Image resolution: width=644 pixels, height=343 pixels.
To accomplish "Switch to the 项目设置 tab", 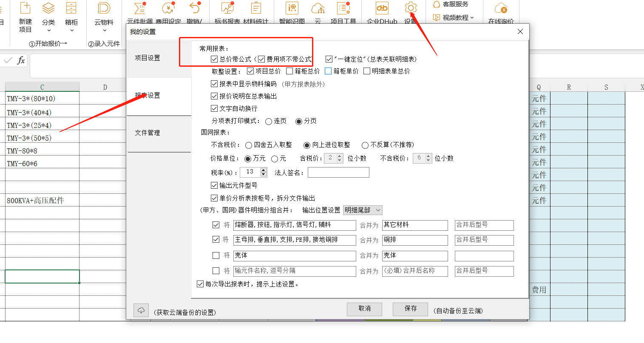I will tap(159, 58).
